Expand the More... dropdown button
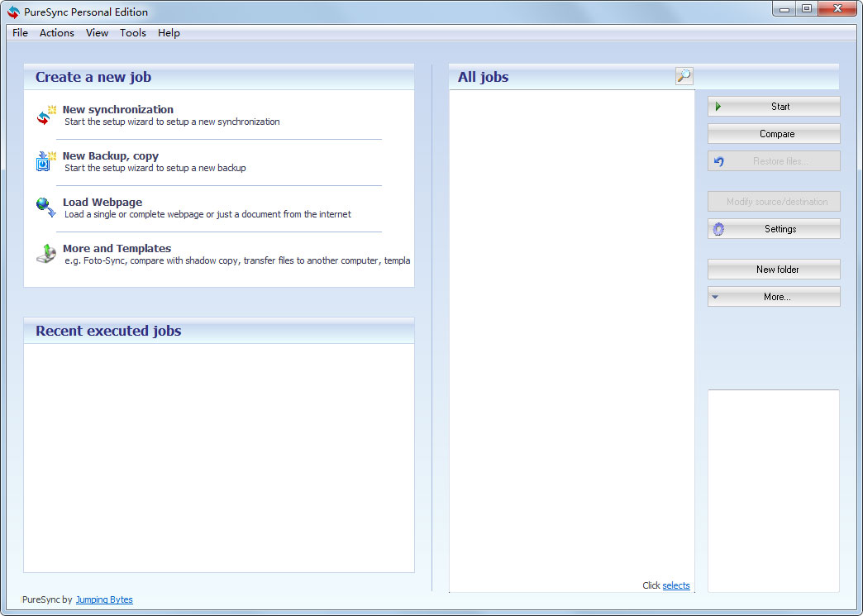863x616 pixels. (774, 297)
